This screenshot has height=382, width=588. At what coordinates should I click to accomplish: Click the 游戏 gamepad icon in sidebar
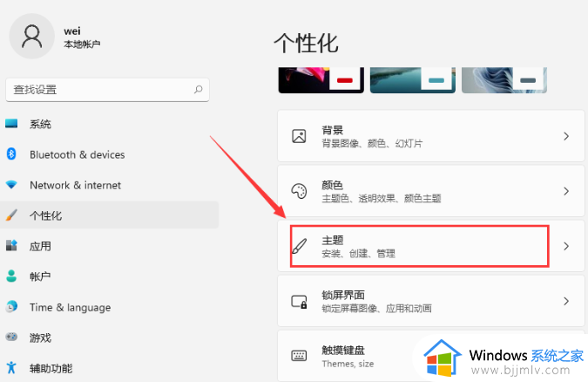coord(11,337)
